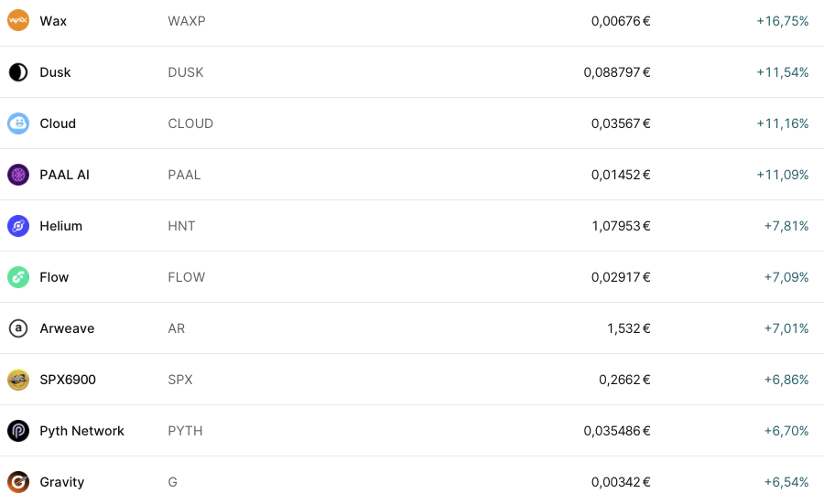Open the Wax coin name link
The width and height of the screenshot is (824, 504).
(53, 21)
